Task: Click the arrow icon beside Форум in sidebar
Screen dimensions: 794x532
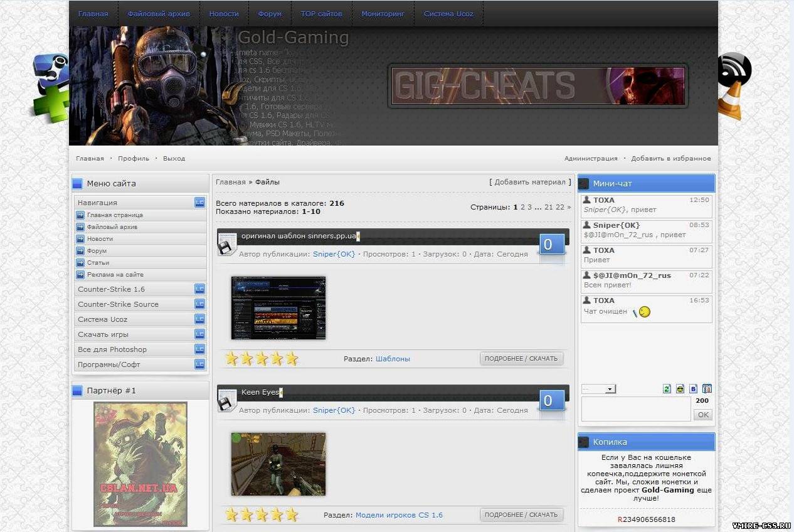Action: point(80,251)
